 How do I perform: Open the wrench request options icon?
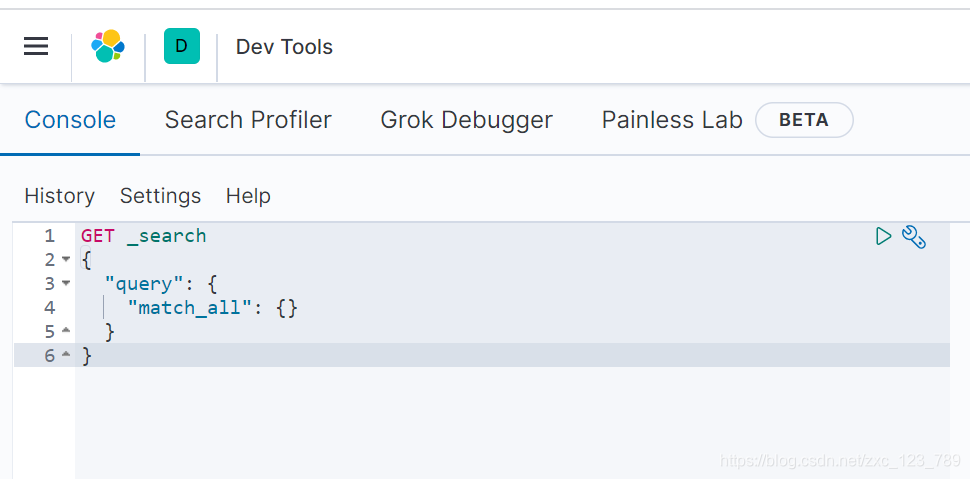(914, 236)
